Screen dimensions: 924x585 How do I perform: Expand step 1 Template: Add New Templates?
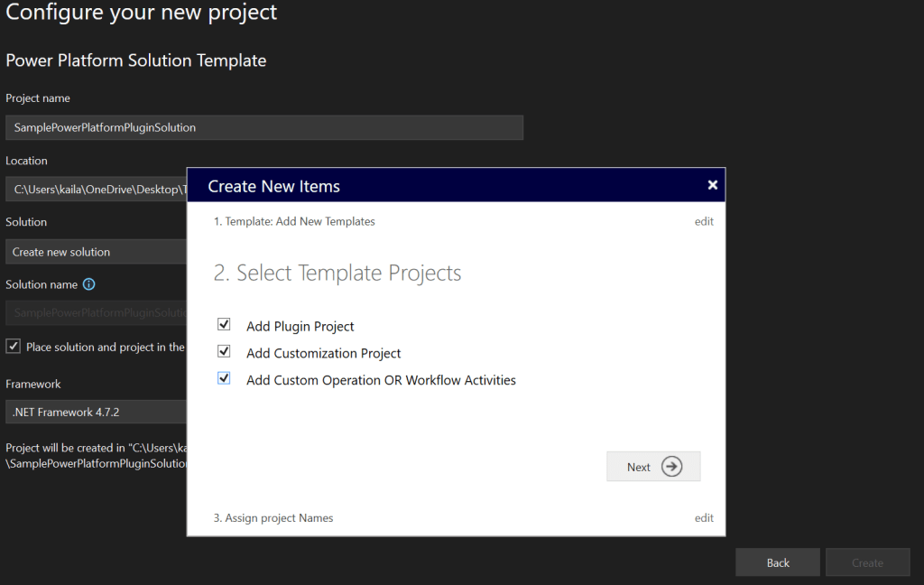click(x=294, y=221)
